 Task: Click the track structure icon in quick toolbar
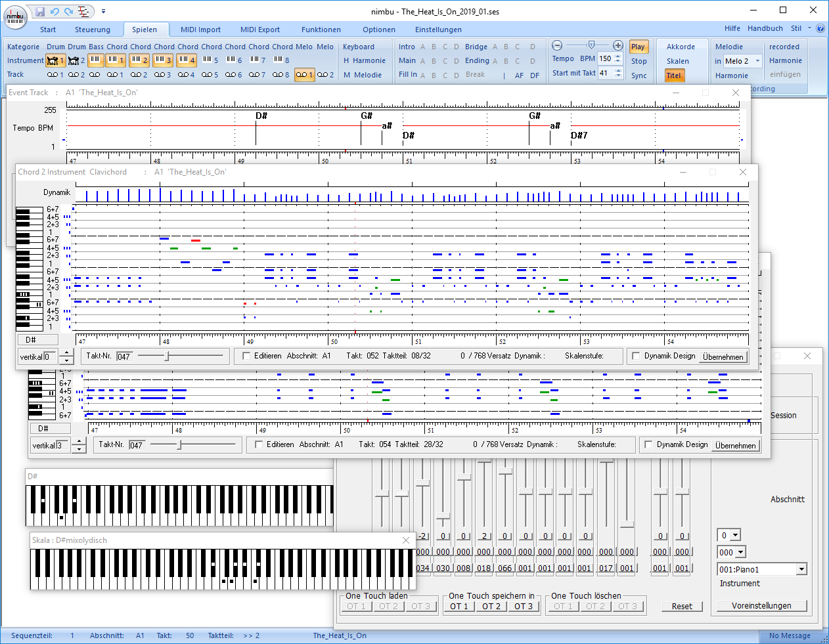(83, 11)
